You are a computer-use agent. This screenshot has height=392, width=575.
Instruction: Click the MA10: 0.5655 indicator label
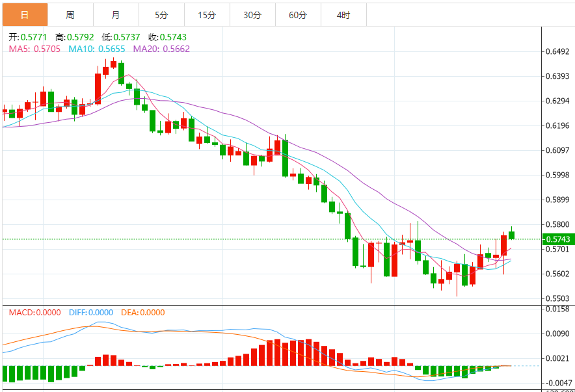click(x=97, y=49)
